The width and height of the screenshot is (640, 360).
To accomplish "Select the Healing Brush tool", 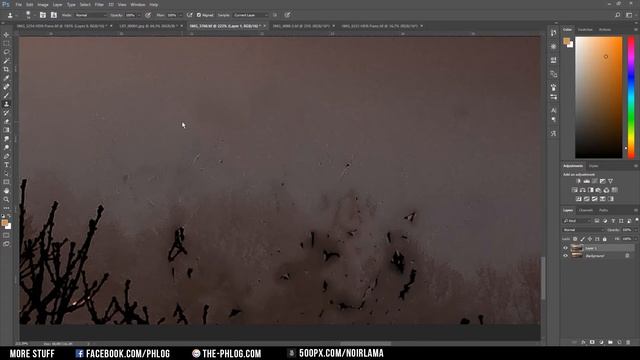I will [x=6, y=87].
